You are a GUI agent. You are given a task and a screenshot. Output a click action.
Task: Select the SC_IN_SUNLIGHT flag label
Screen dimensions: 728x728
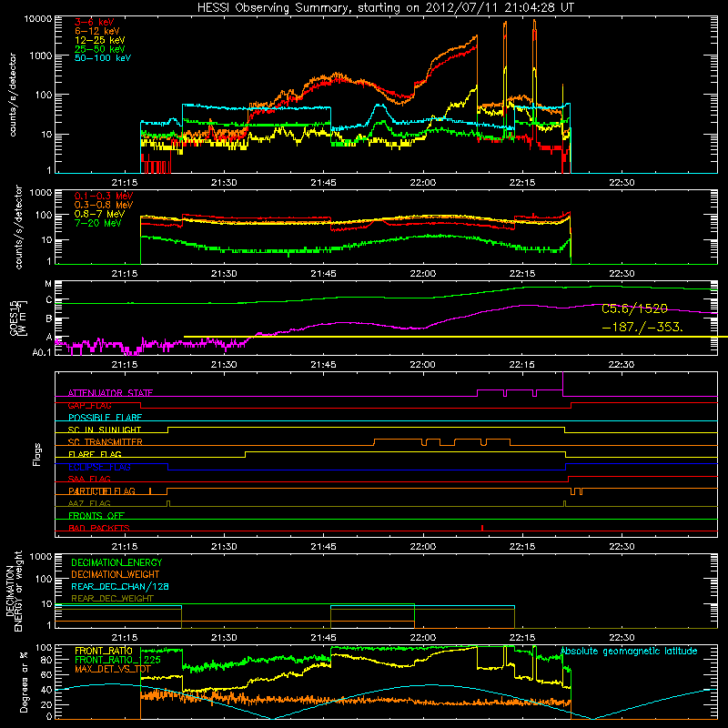105,430
